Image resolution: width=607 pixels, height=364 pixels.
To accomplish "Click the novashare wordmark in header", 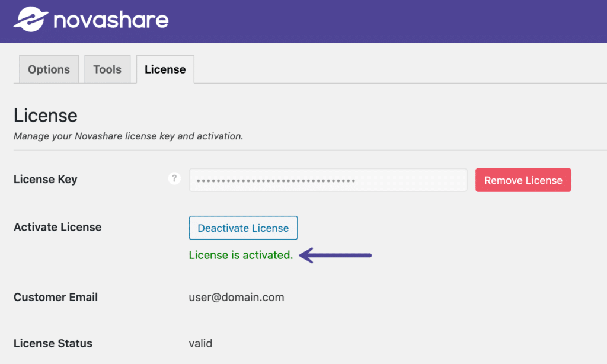I will click(x=111, y=20).
